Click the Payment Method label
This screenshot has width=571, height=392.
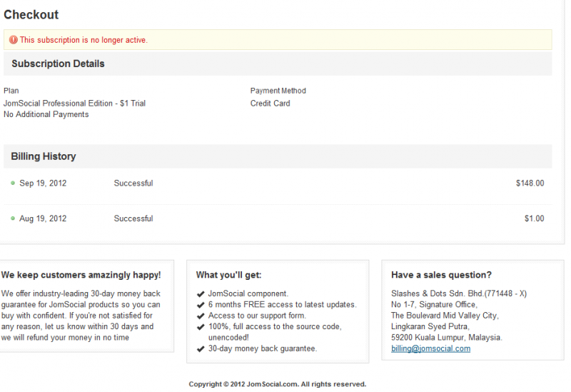point(278,91)
